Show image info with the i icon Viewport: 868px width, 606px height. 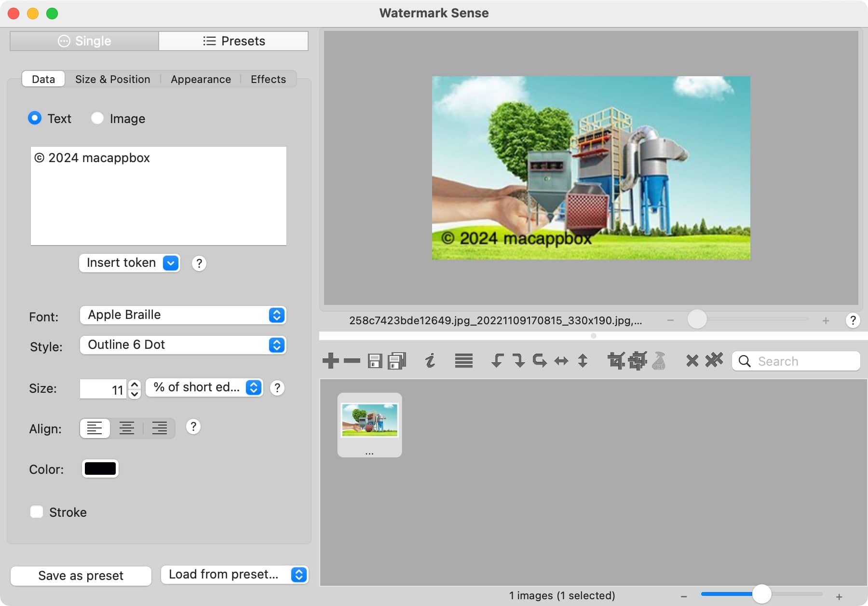click(430, 360)
